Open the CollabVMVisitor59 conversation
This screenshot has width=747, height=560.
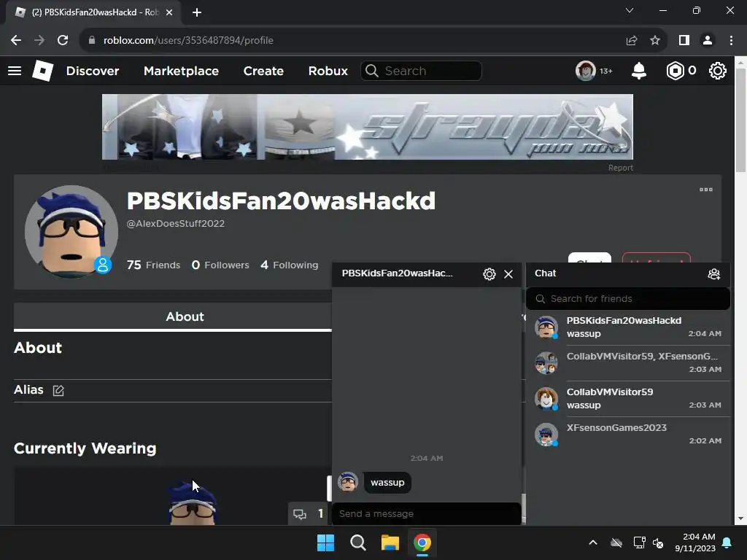click(628, 399)
